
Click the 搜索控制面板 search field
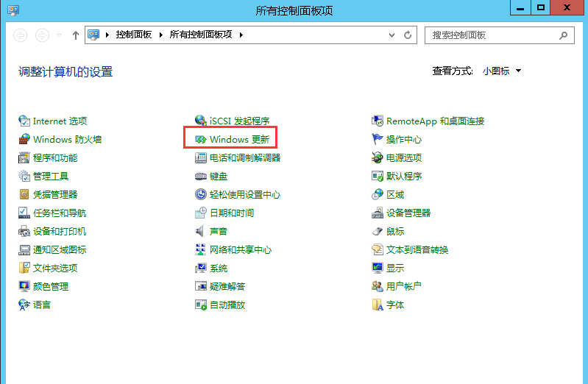click(x=492, y=35)
